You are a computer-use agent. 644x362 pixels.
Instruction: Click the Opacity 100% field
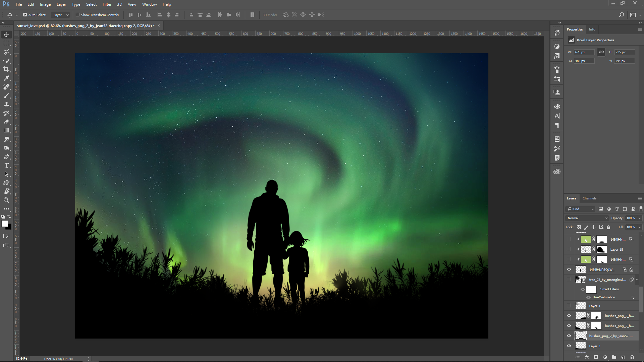[x=631, y=218]
